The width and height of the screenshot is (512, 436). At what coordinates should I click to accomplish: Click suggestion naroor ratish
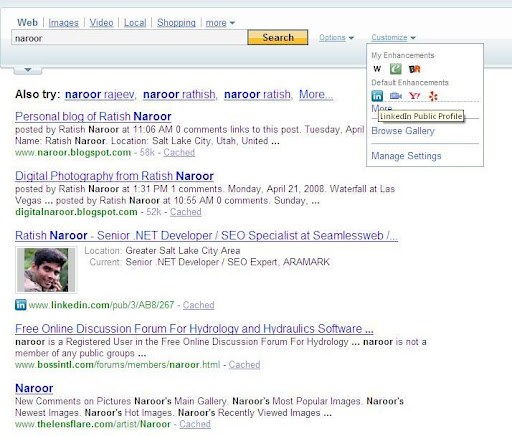[x=257, y=94]
